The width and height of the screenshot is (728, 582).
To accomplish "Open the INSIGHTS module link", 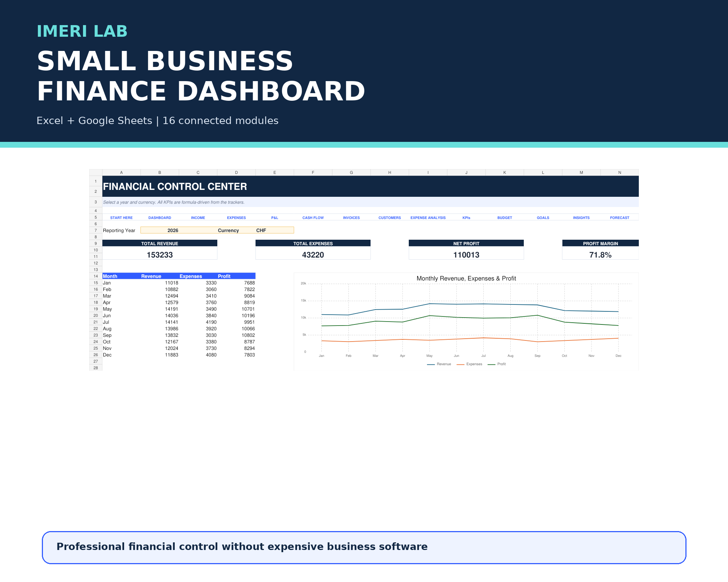I will tap(581, 218).
